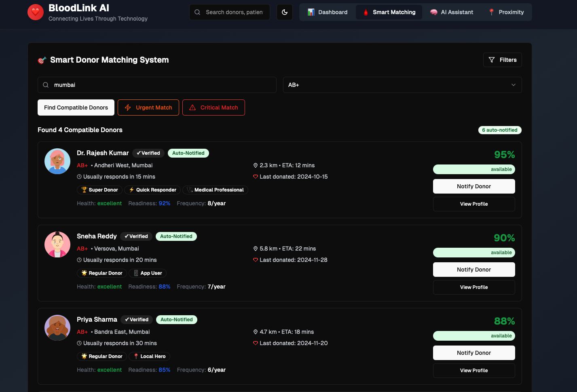Click the clock icon beside responds in 15 mins
Viewport: 577px width, 392px height.
click(x=79, y=177)
